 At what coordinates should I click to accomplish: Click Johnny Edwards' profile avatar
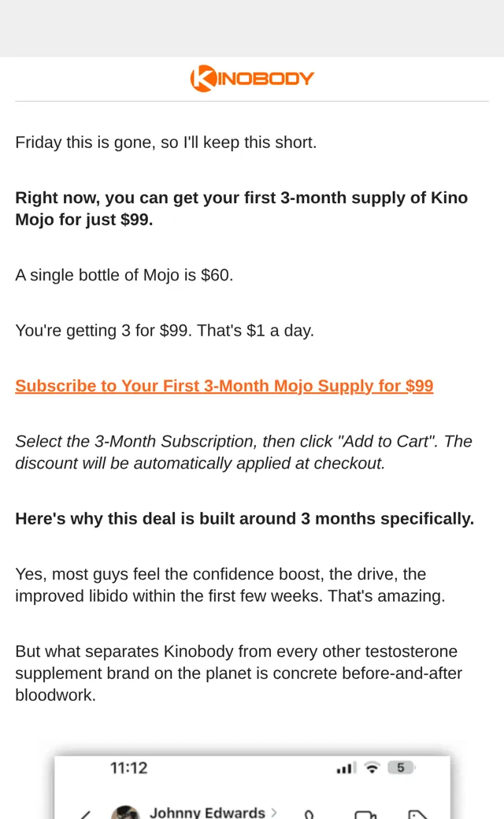point(125,812)
